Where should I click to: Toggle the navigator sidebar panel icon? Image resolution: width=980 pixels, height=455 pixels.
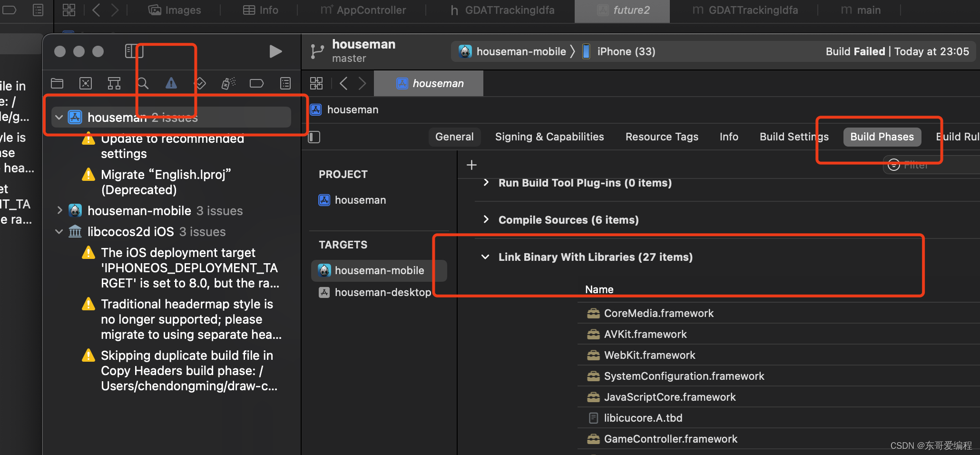tap(134, 51)
